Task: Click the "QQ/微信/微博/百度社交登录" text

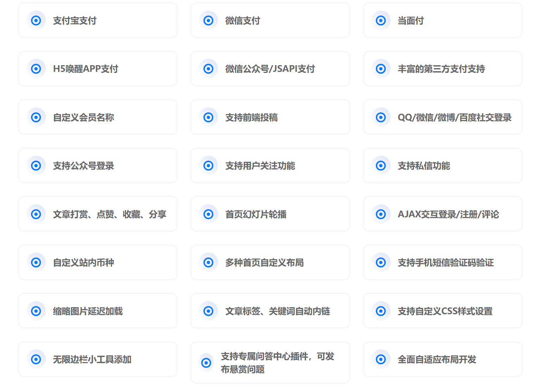Action: (455, 118)
